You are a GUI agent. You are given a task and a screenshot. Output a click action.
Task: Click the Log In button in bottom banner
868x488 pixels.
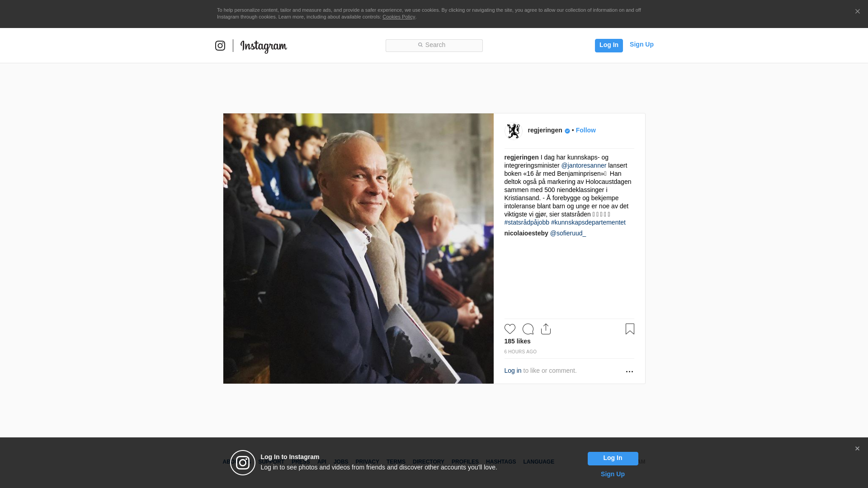pos(613,458)
